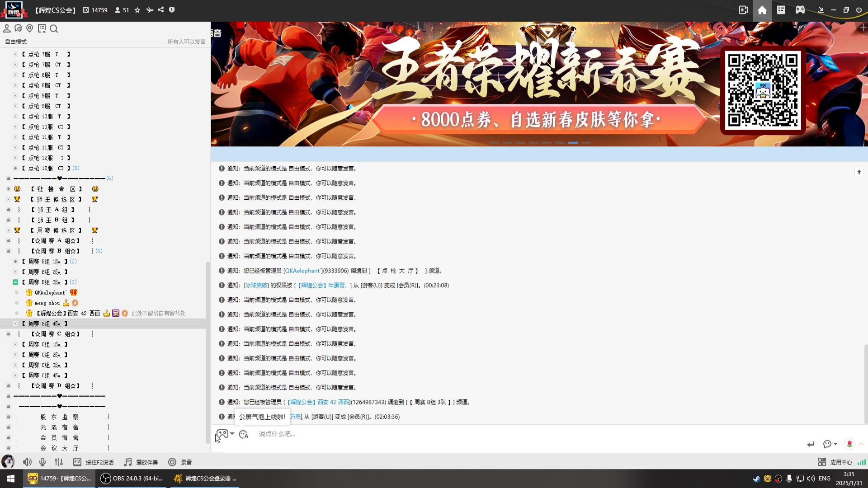This screenshot has width=868, height=488.
Task: Click the 王者荣耀新春赛 banner image
Action: click(x=539, y=84)
